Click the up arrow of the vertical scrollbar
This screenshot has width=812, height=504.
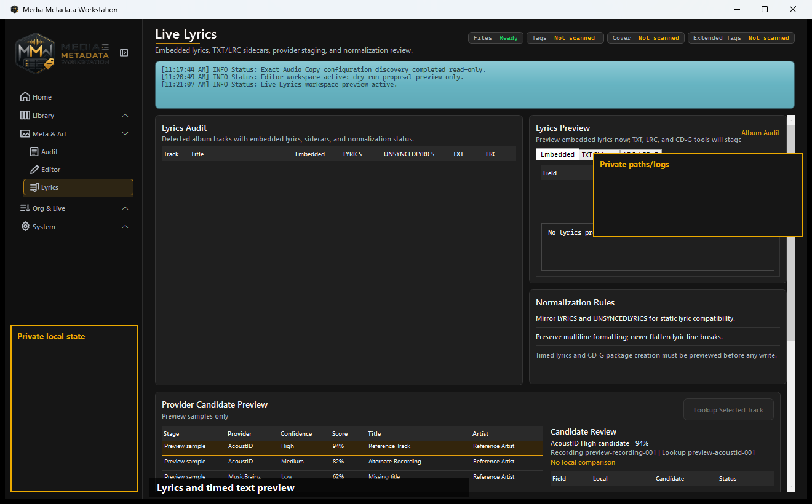791,120
